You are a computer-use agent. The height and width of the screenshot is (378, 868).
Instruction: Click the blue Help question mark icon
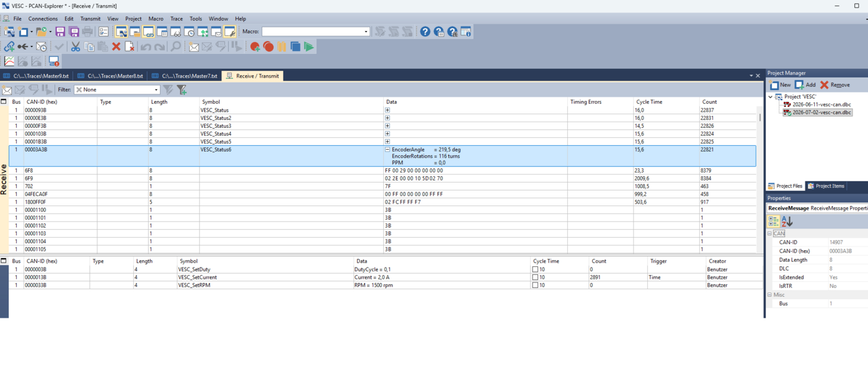(x=425, y=32)
